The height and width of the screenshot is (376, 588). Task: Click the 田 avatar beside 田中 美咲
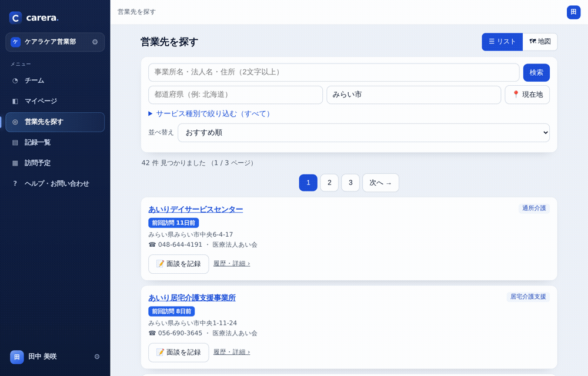click(17, 357)
